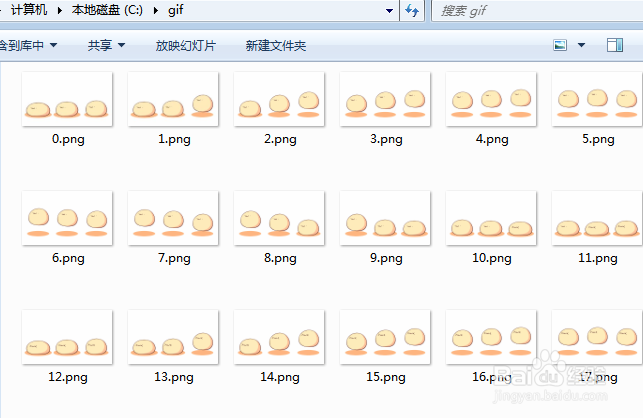Select the 6.png image thumbnail
The height and width of the screenshot is (418, 643).
67,218
